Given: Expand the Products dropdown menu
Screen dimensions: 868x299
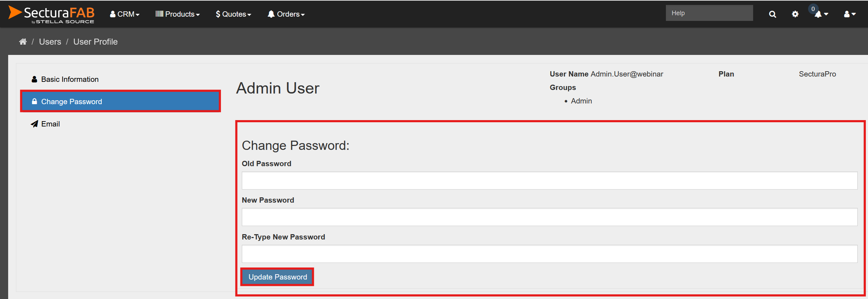Looking at the screenshot, I should point(178,14).
